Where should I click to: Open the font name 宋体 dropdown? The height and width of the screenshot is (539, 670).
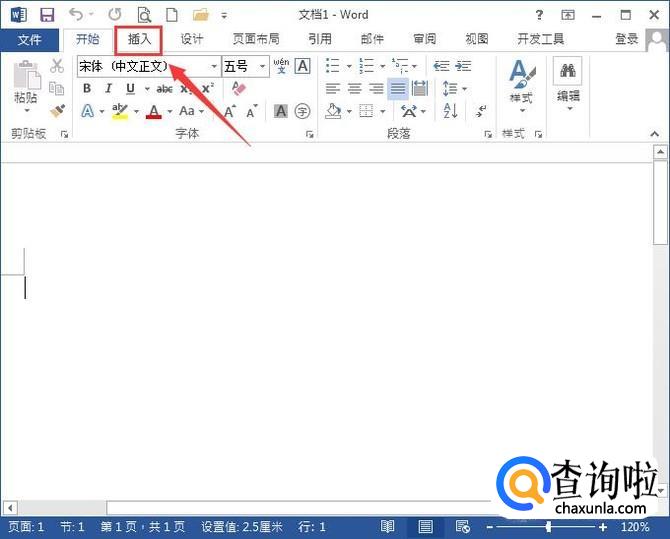214,66
